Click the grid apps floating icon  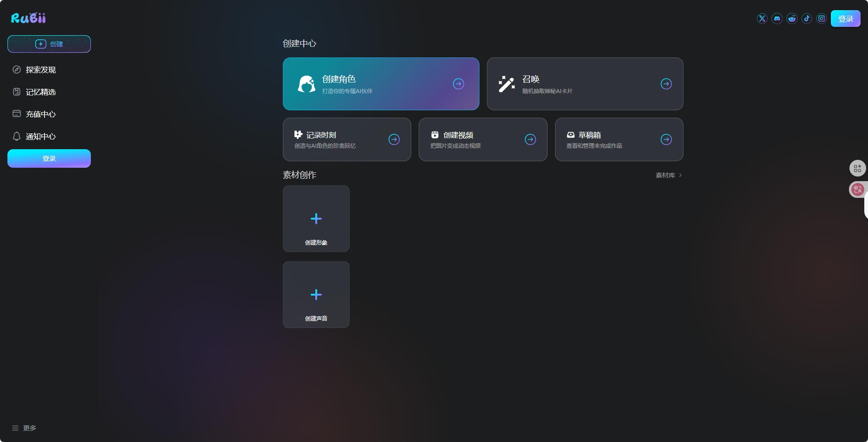[857, 168]
